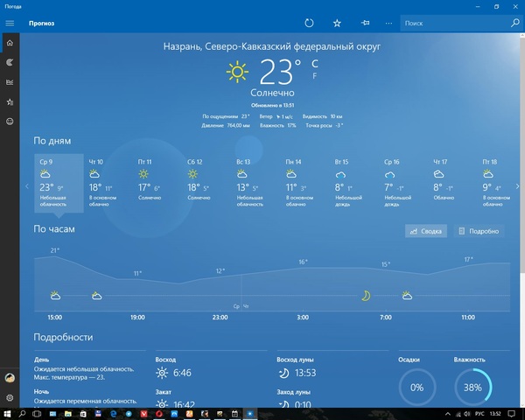Switch temperature units to Celsius (C)
Viewport: 525px width, 420px height.
(x=315, y=63)
